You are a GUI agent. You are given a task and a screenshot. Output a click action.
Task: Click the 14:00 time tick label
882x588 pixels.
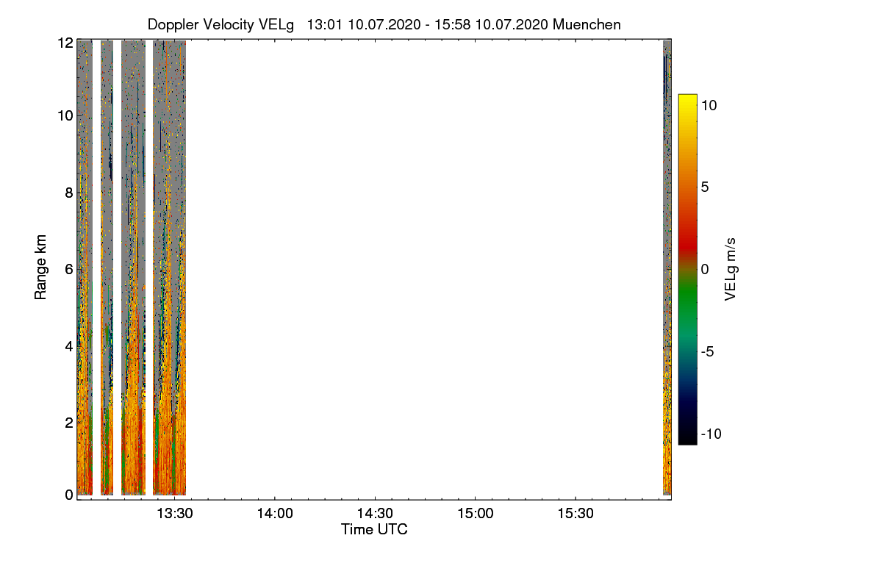click(275, 514)
